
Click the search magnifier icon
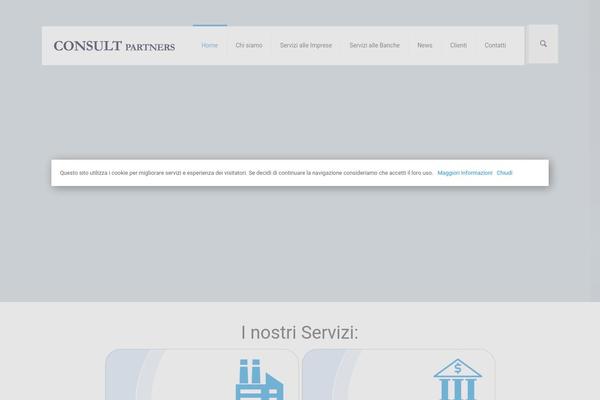[x=543, y=44]
